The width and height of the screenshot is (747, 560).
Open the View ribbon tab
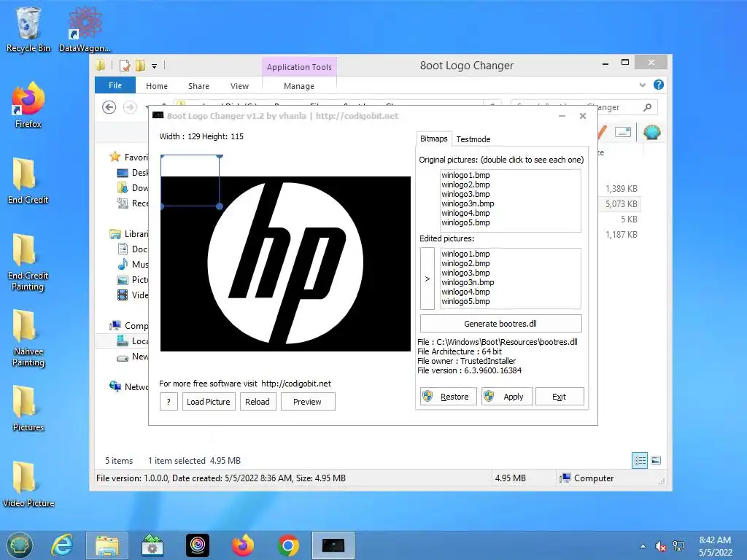click(239, 86)
